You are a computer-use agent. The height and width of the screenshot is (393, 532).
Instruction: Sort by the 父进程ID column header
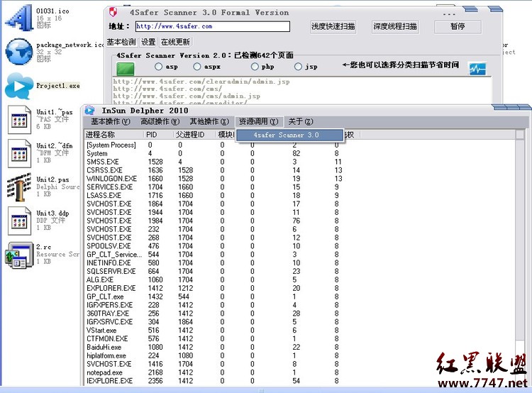[194, 135]
